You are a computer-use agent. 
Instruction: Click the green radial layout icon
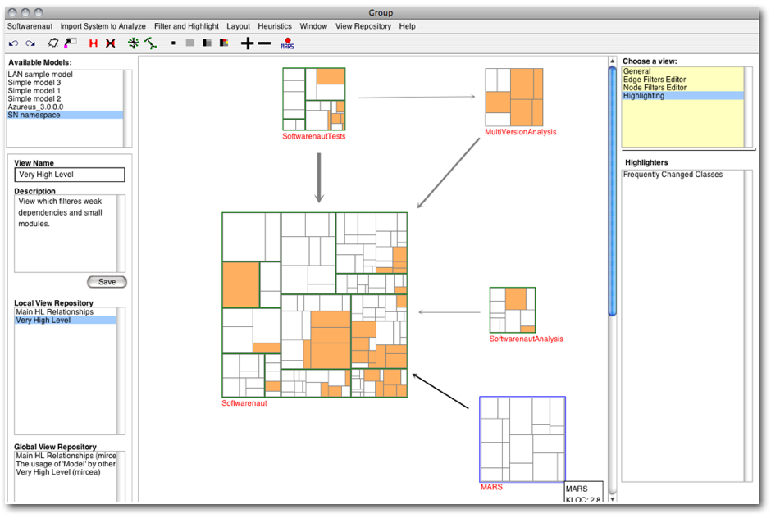tap(134, 43)
